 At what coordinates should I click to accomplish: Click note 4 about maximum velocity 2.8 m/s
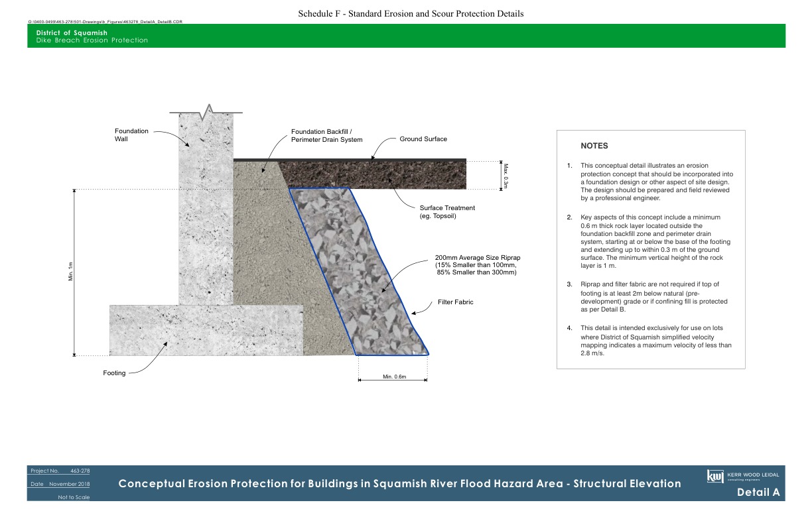(649, 341)
